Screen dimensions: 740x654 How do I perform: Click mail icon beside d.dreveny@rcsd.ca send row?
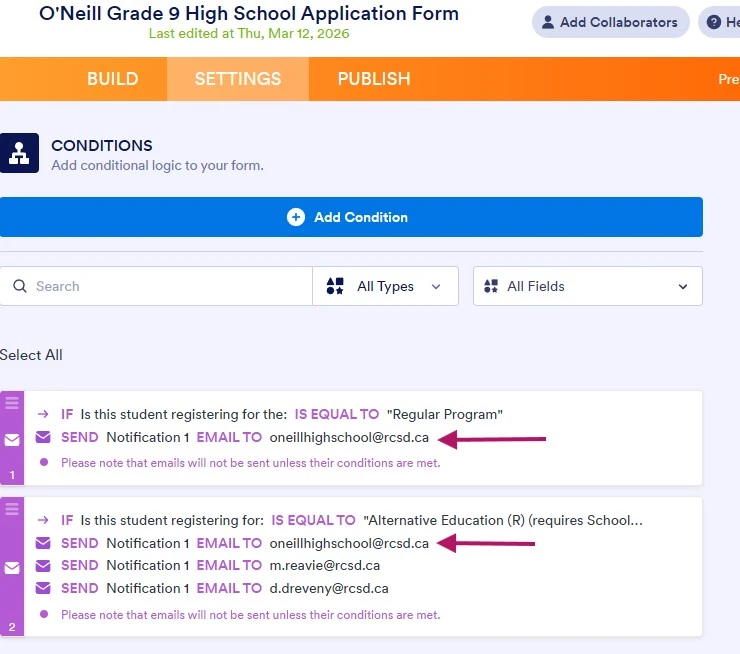[x=43, y=588]
